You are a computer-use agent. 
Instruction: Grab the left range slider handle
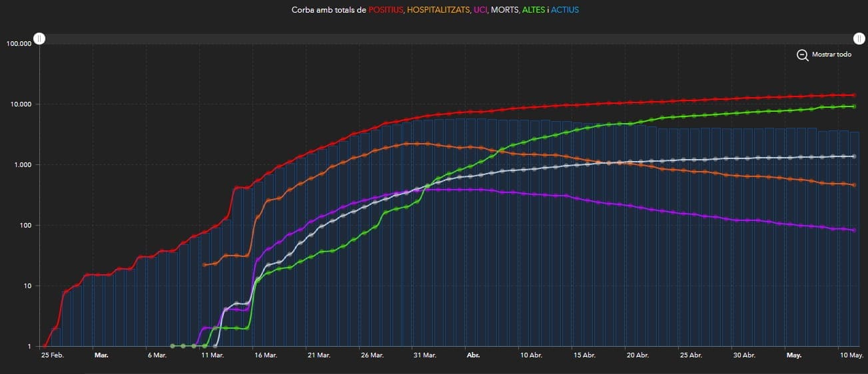coord(40,39)
